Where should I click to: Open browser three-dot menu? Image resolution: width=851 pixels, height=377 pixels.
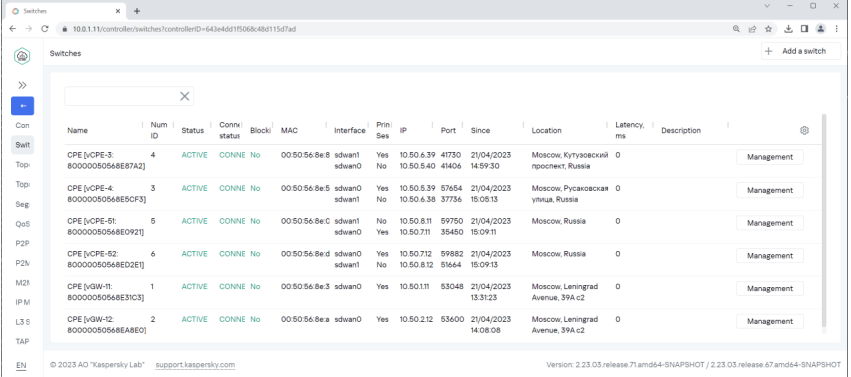click(836, 29)
